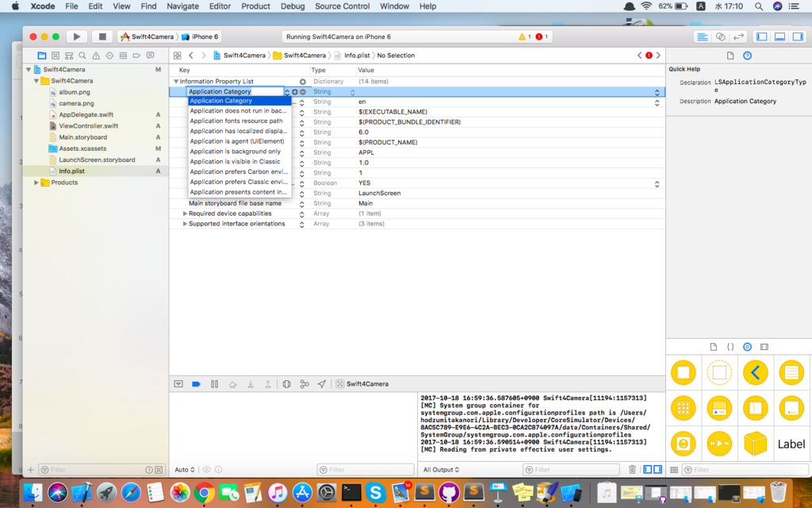
Task: Toggle the navigator panel visibility button
Action: [762, 37]
